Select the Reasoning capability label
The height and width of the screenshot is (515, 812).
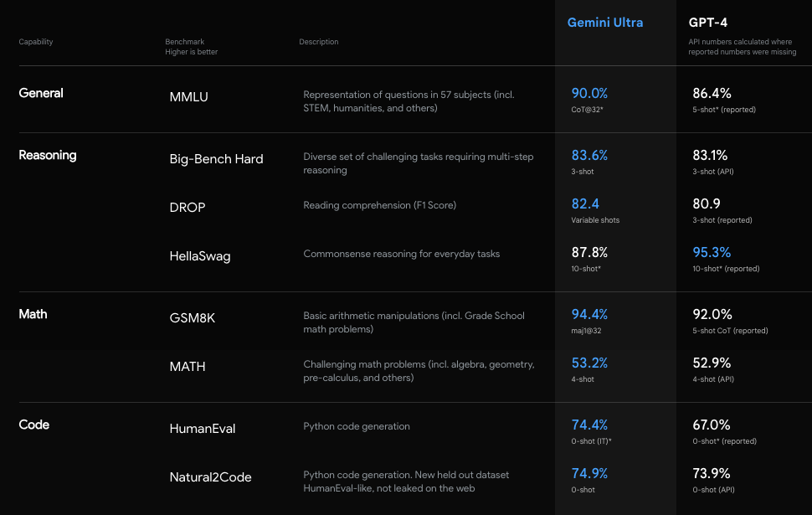point(48,155)
